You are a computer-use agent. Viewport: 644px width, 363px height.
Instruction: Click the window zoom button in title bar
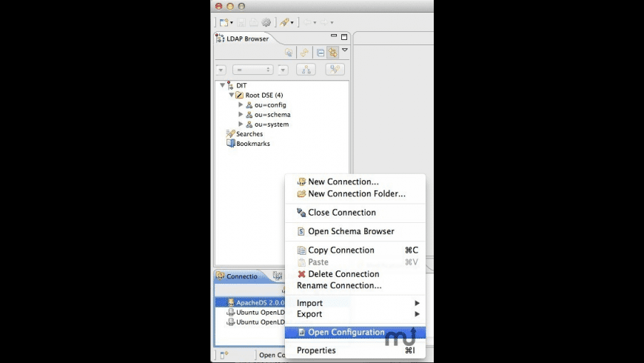point(241,6)
